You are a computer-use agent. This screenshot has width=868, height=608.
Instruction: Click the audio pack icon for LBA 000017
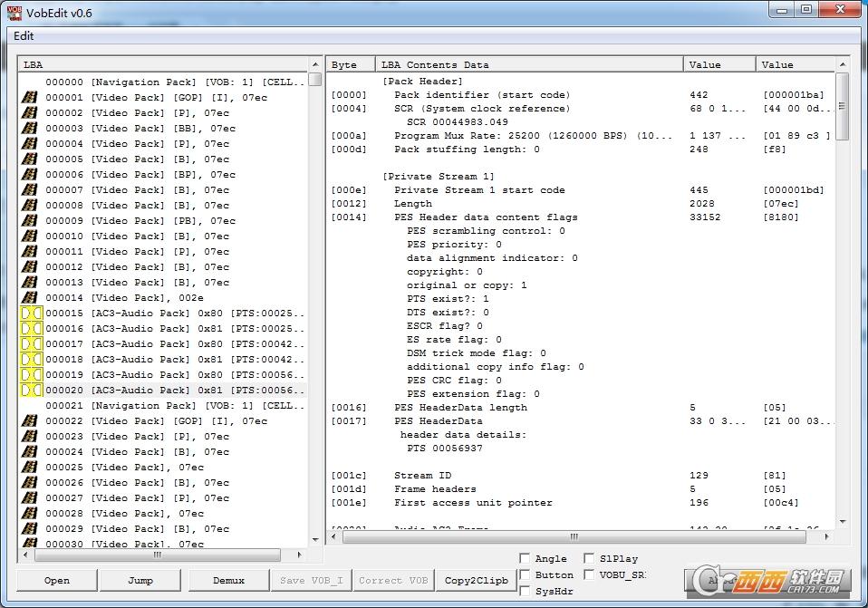pyautogui.click(x=31, y=344)
